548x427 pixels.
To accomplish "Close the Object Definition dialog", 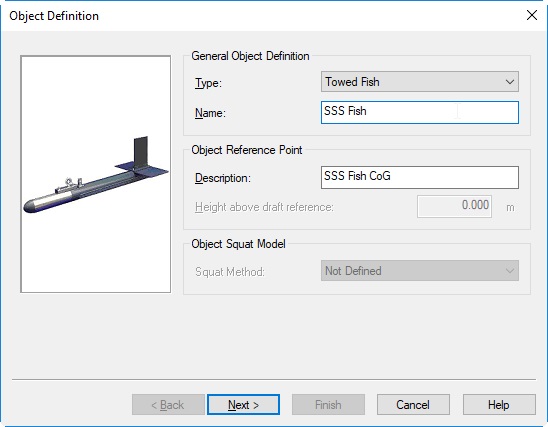I will coord(532,15).
